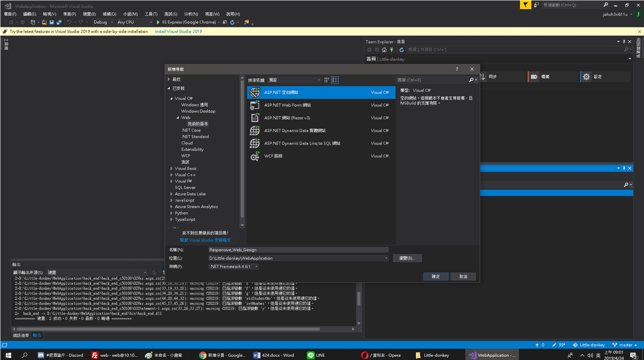Image resolution: width=644 pixels, height=360 pixels.
Task: Open Team Explorer Tags (標籤) tile
Action: 553,77
